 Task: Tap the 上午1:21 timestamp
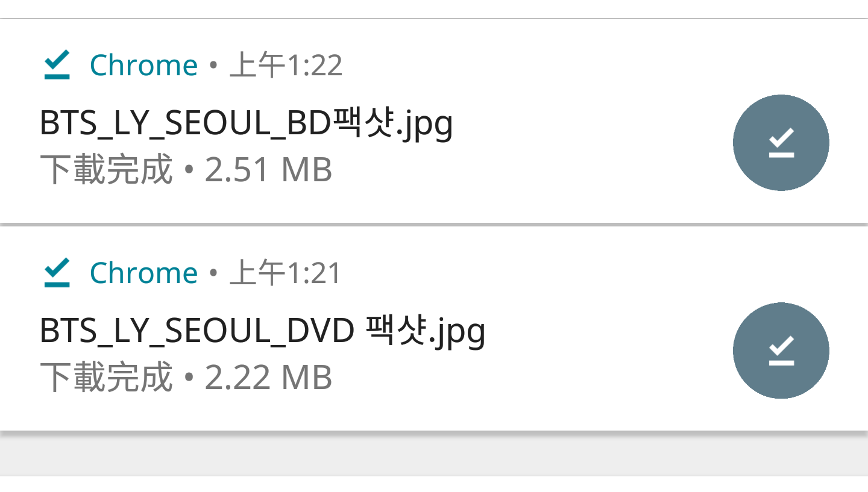(x=286, y=273)
